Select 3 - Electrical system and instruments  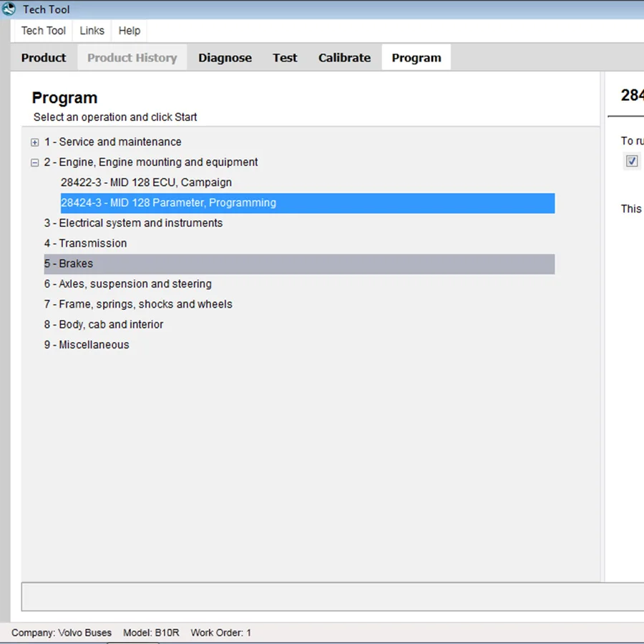[x=134, y=223]
